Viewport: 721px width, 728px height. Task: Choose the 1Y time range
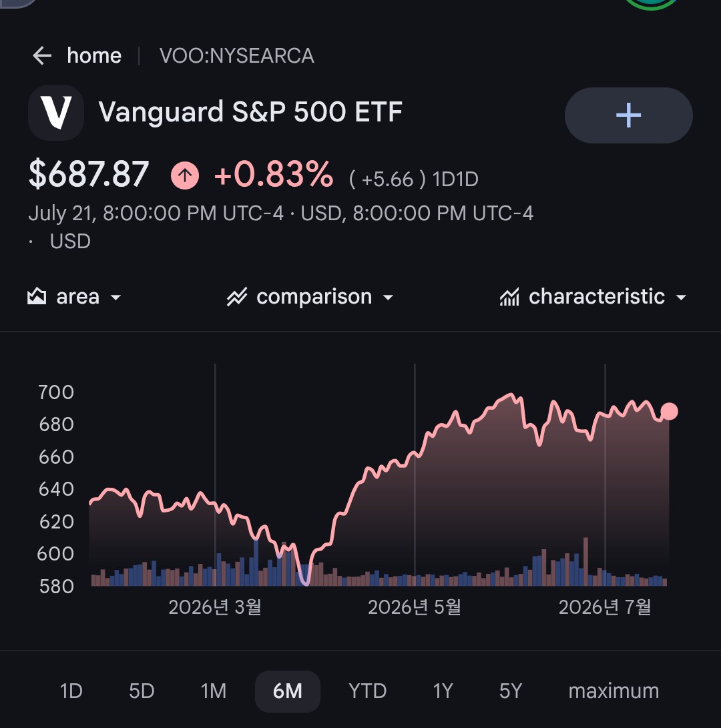443,691
